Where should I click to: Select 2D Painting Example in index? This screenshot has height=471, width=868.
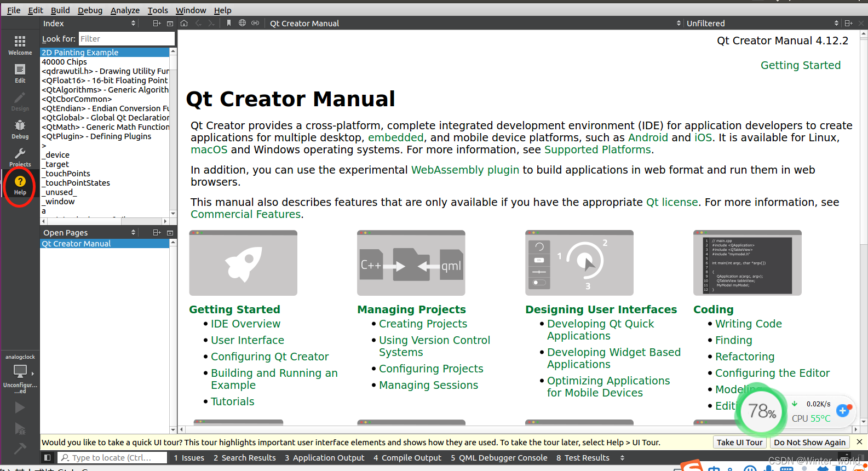pyautogui.click(x=105, y=53)
